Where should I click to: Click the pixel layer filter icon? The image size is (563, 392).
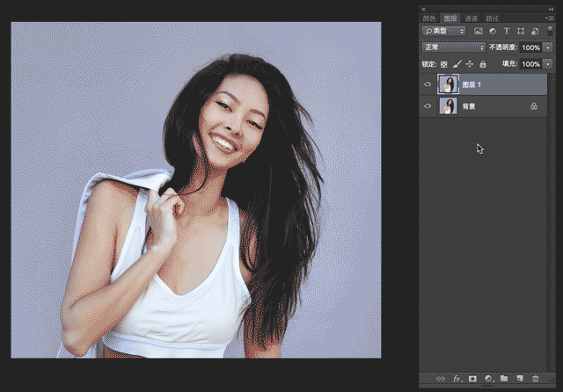(x=479, y=32)
